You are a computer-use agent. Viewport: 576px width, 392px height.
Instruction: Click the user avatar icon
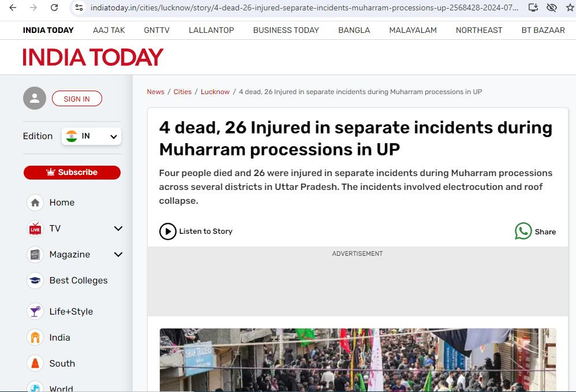pos(35,98)
